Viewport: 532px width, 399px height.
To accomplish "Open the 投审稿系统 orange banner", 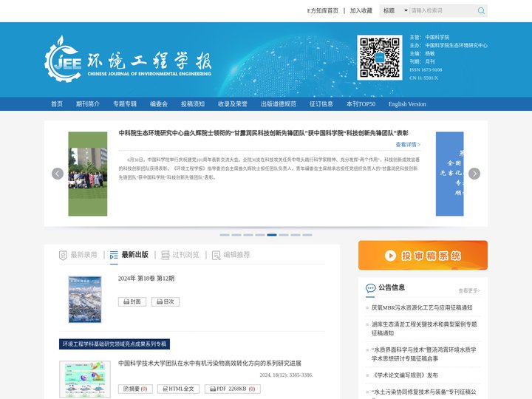I will point(423,255).
